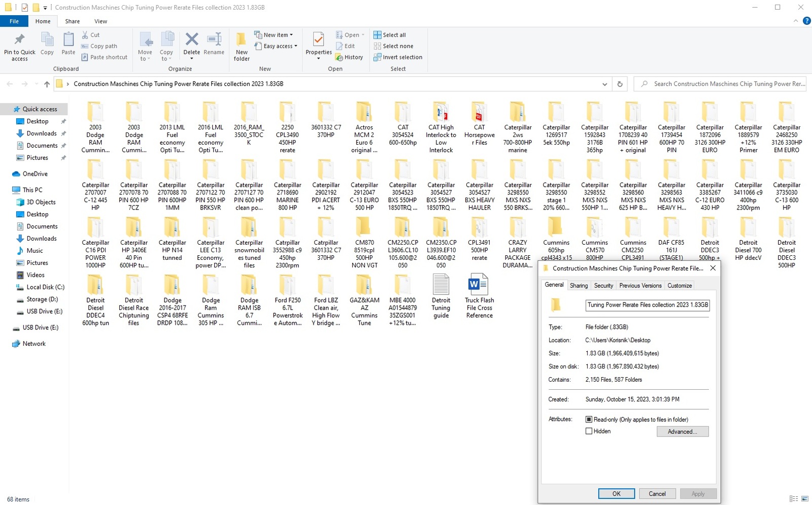Click the folder name field in Properties
Screen dimensions: 812x505
tap(647, 305)
